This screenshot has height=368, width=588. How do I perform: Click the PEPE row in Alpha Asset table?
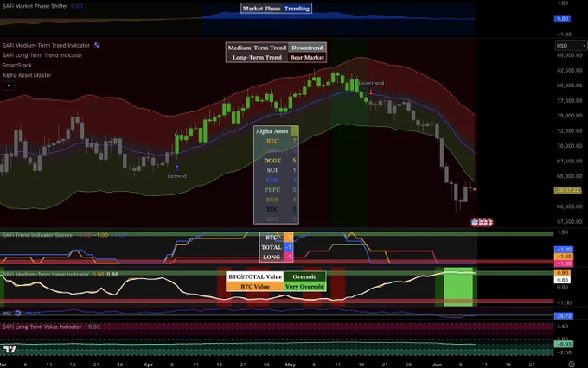tap(276, 190)
